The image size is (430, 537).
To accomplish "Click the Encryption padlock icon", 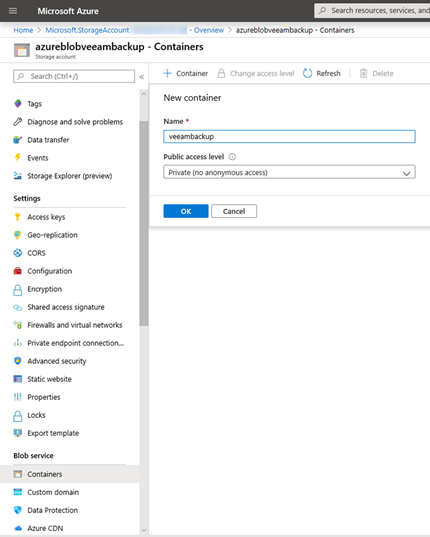I will coord(17,289).
